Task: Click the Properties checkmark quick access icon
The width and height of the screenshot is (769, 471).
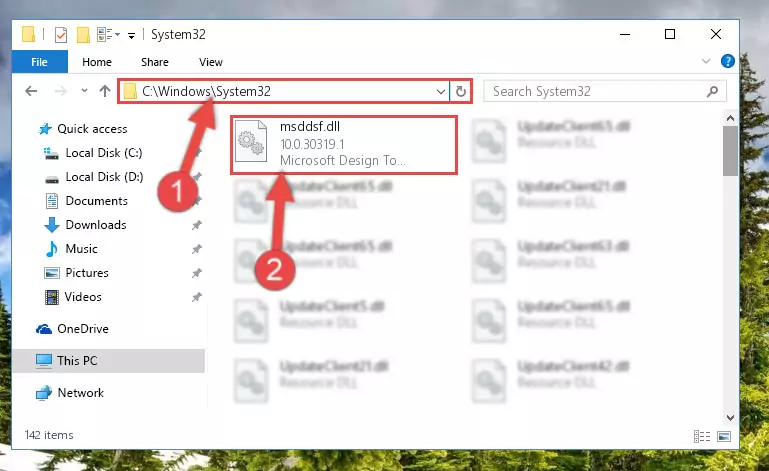Action: point(61,35)
